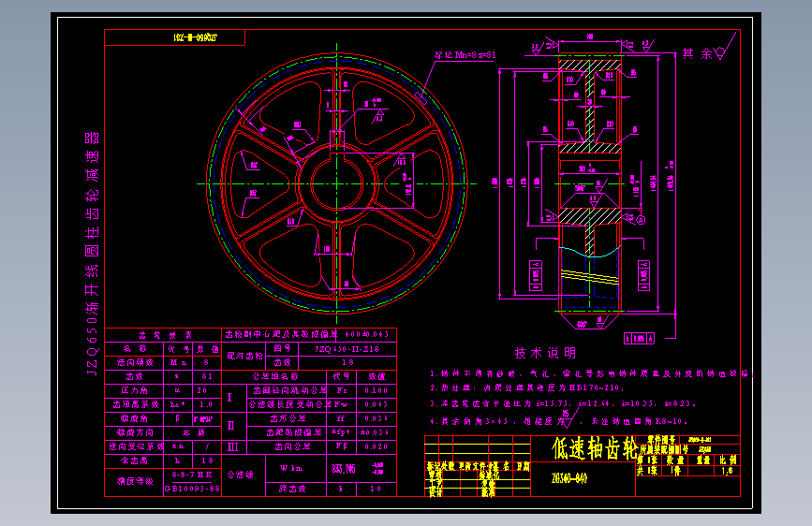This screenshot has height=526, width=812.
Task: Click the Mn symbol cell in parameter table
Action: pos(178,363)
